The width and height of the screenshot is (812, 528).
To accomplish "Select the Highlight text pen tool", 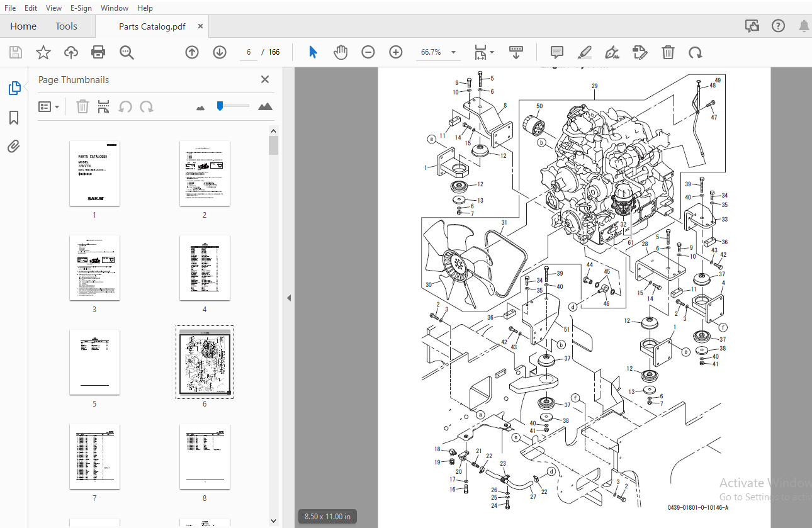I will coord(584,52).
